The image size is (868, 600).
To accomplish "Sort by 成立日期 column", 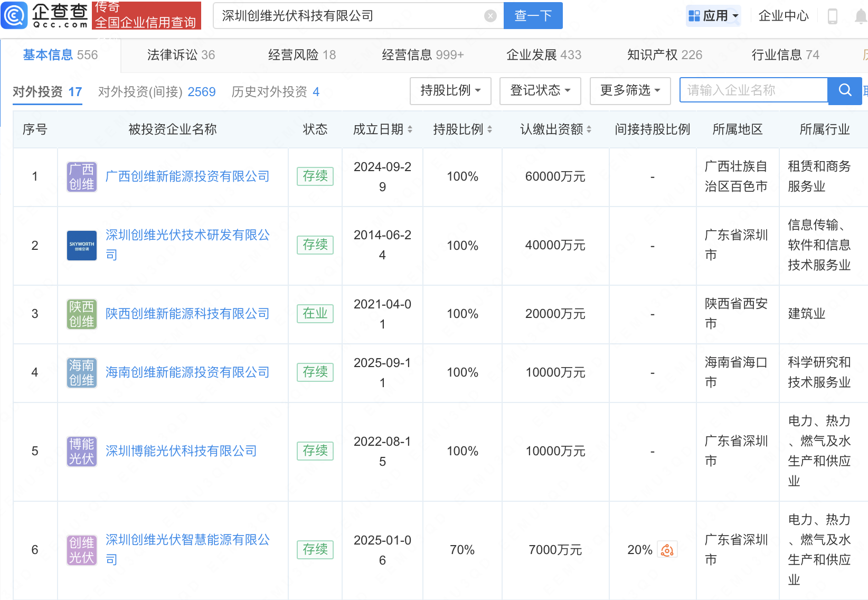I will pyautogui.click(x=383, y=129).
